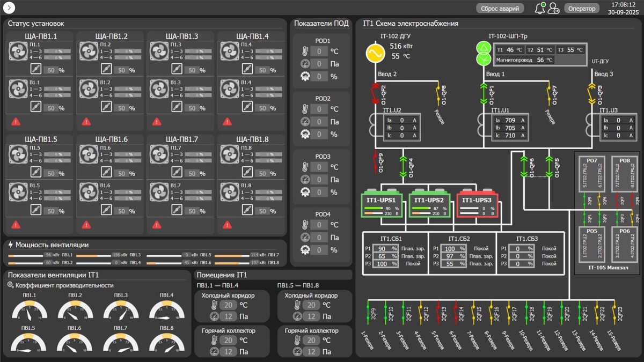Open the faulted IT1-UPS3 battery icon
644x362 pixels.
477,205
